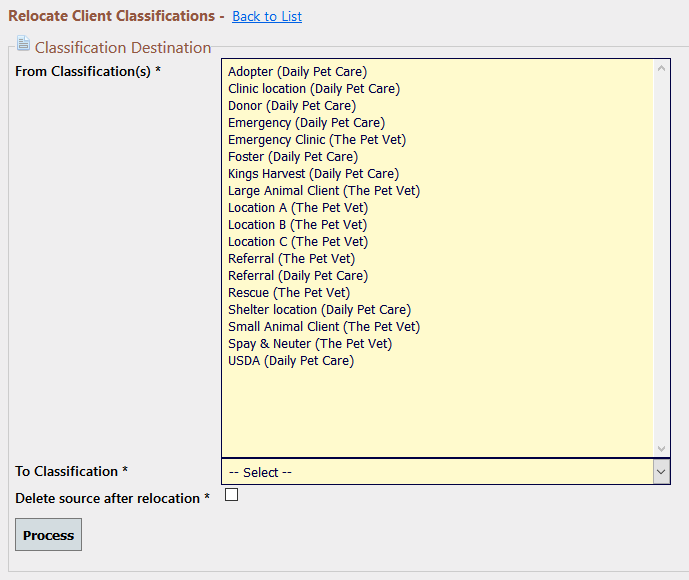The width and height of the screenshot is (689, 580).
Task: Click the Classification Destination document icon
Action: (23, 43)
